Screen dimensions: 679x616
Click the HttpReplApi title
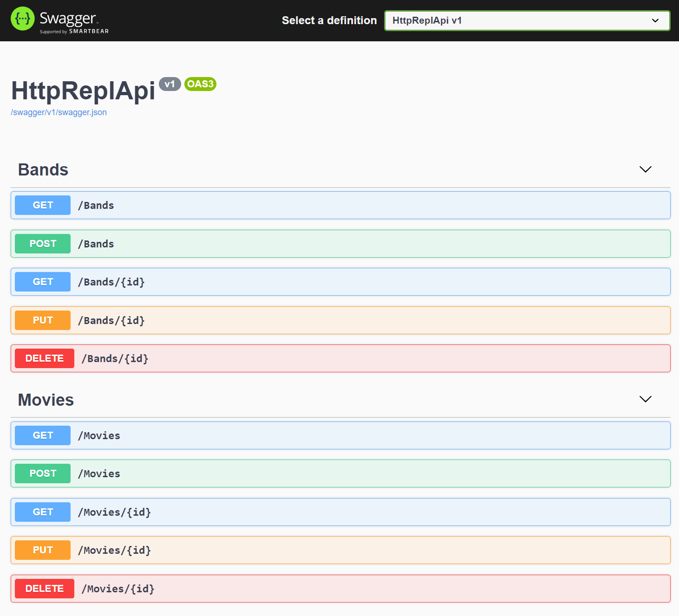point(83,91)
